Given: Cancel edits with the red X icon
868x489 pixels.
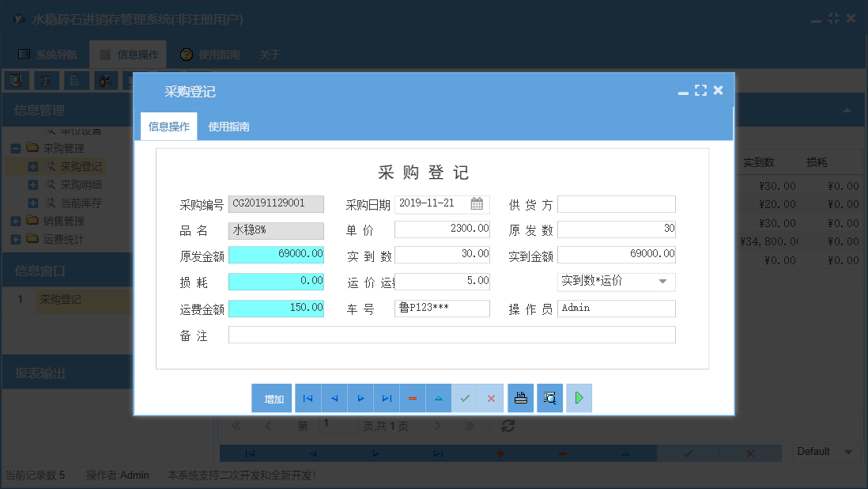Looking at the screenshot, I should [491, 398].
